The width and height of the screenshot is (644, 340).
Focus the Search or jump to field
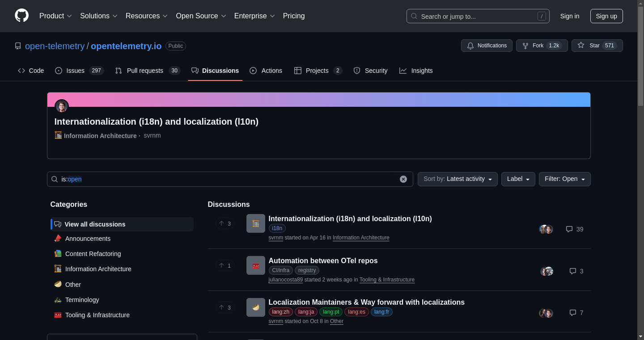[x=478, y=16]
